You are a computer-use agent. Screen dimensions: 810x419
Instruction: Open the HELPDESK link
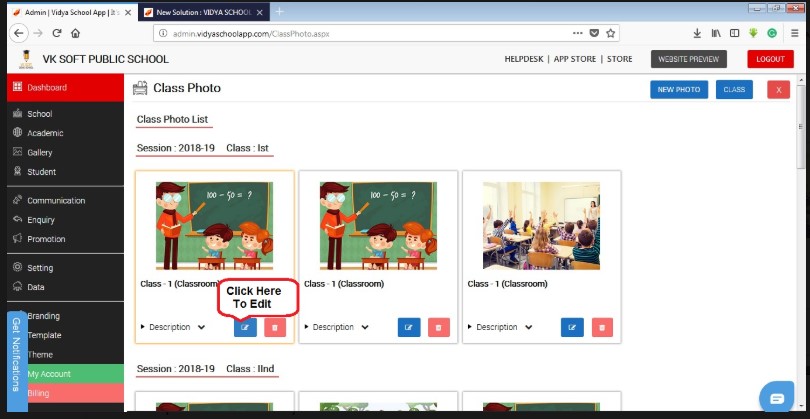pyautogui.click(x=524, y=59)
